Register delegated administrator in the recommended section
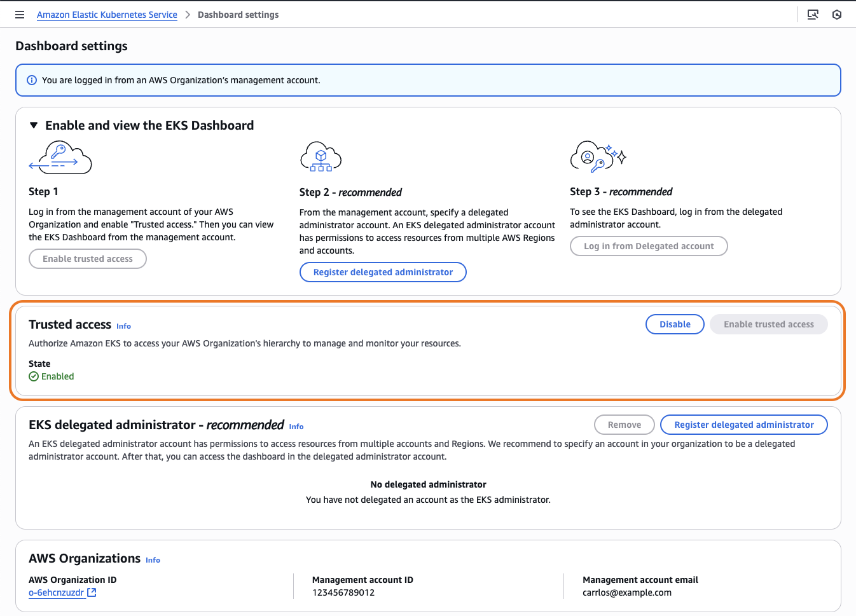The height and width of the screenshot is (616, 856). [743, 424]
